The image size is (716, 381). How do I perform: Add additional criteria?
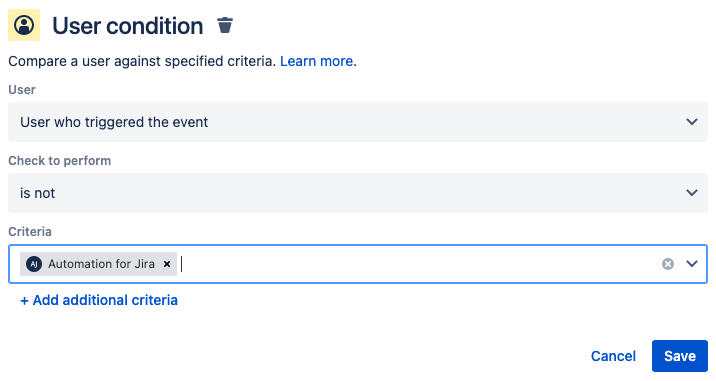pyautogui.click(x=99, y=300)
